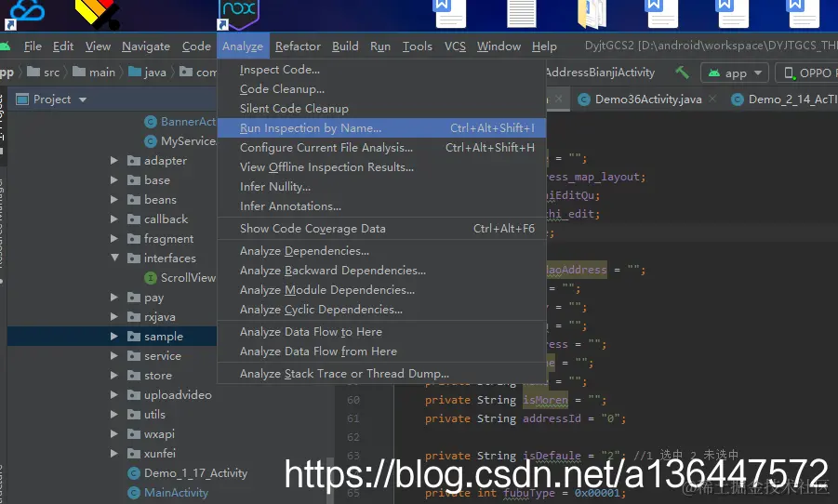Select Run Inspection by Name
The width and height of the screenshot is (838, 504).
pyautogui.click(x=381, y=128)
